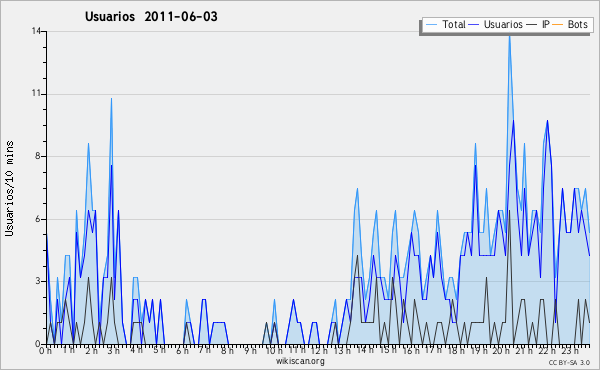Click the x-axis label '23 h'
Screen dimensions: 600x370
tap(569, 350)
